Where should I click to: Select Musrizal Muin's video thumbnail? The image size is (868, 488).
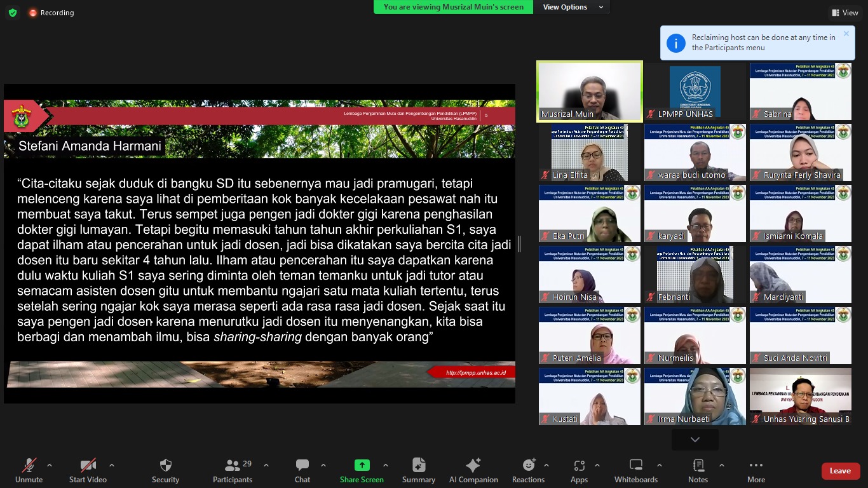[x=590, y=90]
